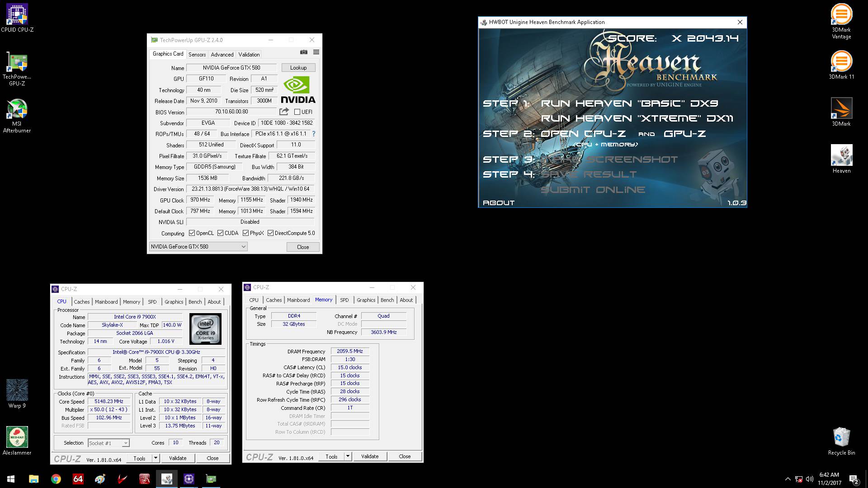Click Intel Core i9 logo in CPU-Z
The width and height of the screenshot is (868, 488).
(x=205, y=329)
